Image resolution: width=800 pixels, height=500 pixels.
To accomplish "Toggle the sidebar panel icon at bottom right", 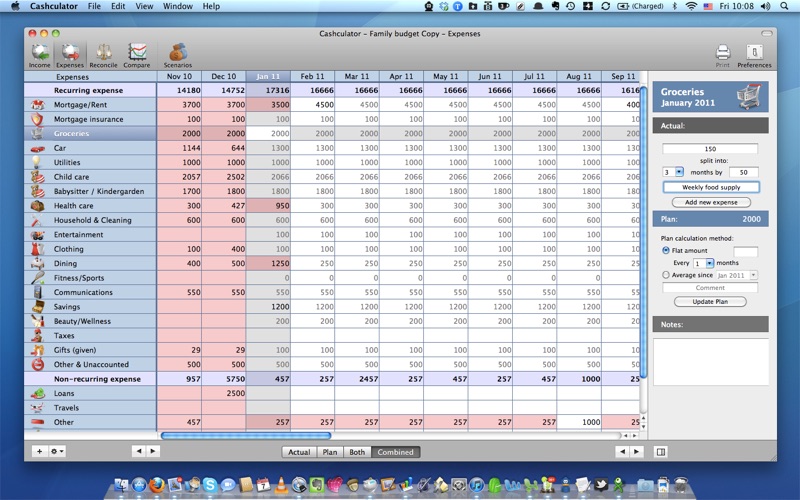I will click(x=660, y=452).
